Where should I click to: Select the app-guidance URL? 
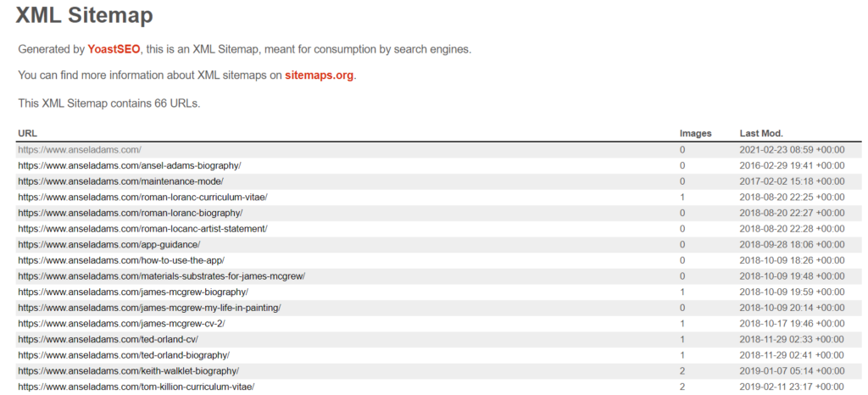tap(108, 244)
